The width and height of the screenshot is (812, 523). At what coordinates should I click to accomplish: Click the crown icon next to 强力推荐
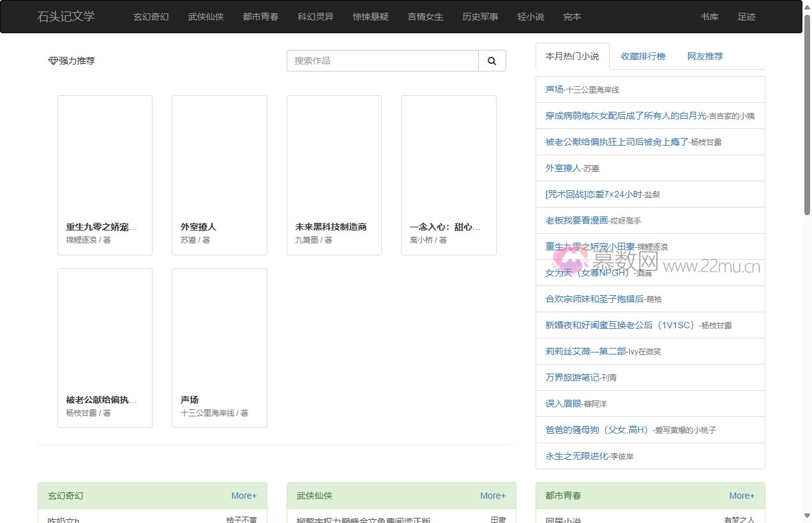click(53, 61)
